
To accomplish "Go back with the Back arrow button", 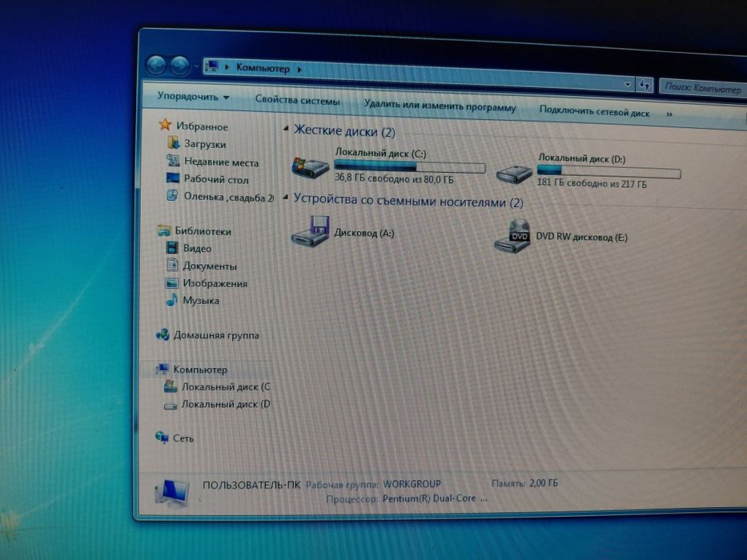I will (x=156, y=66).
